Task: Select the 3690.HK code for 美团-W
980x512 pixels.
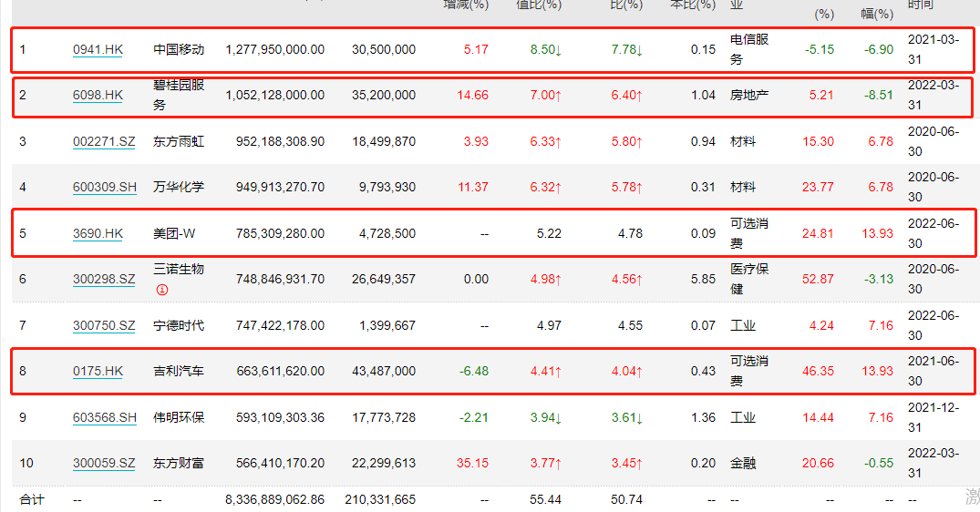Action: (x=98, y=233)
